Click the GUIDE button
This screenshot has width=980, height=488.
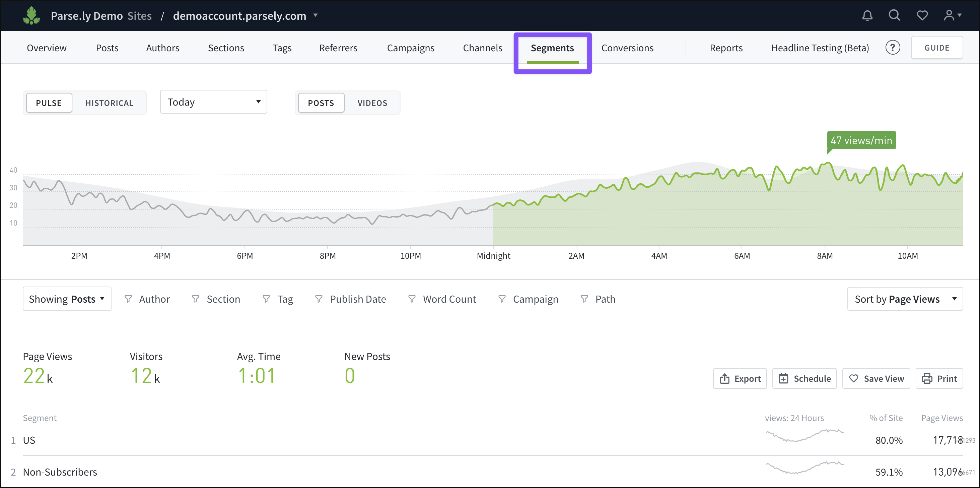tap(937, 48)
